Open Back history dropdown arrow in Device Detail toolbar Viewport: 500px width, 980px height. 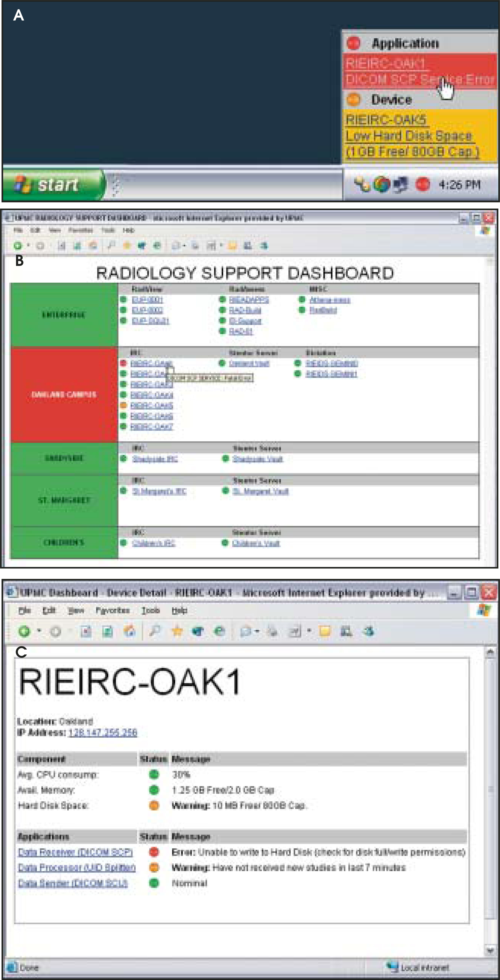tap(39, 631)
